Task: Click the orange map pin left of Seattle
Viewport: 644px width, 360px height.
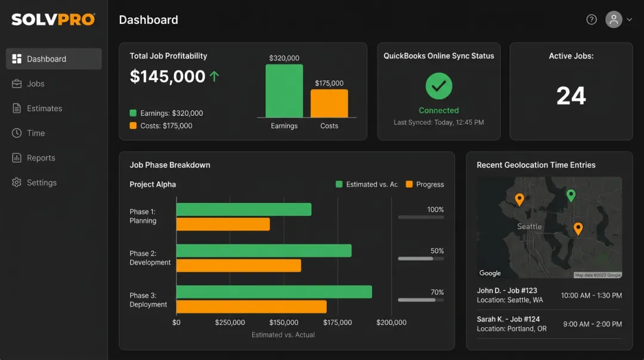Action: (x=519, y=199)
